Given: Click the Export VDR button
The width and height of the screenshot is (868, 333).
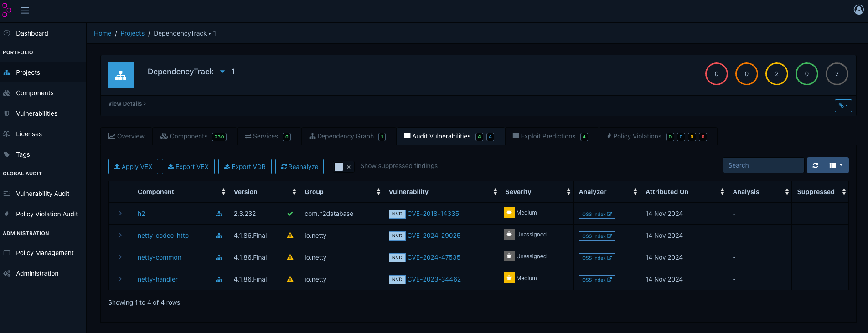Looking at the screenshot, I should [x=245, y=167].
